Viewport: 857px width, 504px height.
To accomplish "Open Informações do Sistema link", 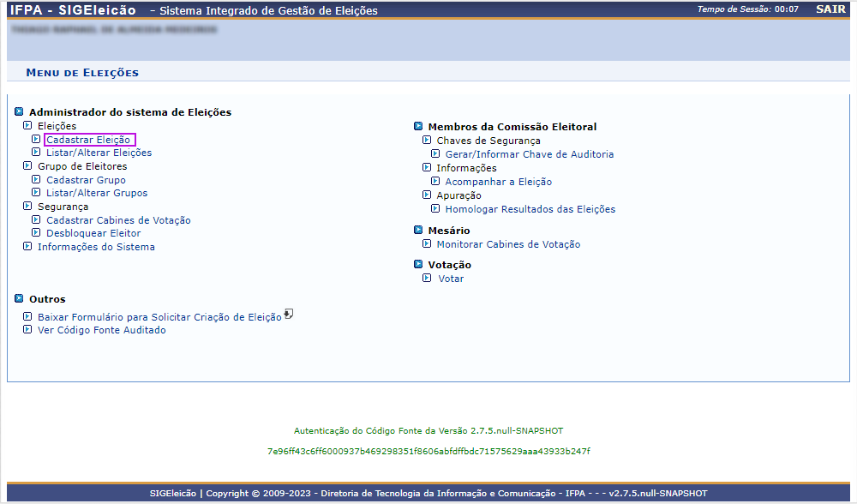I will (96, 247).
